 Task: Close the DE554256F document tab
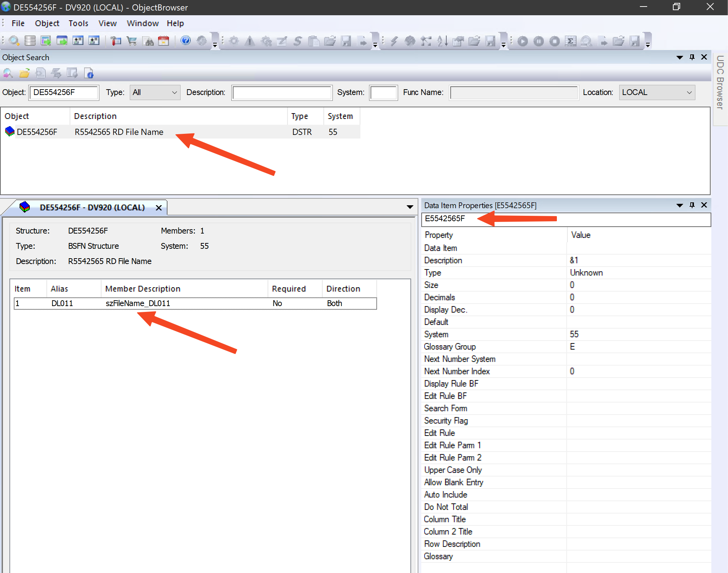pos(158,208)
